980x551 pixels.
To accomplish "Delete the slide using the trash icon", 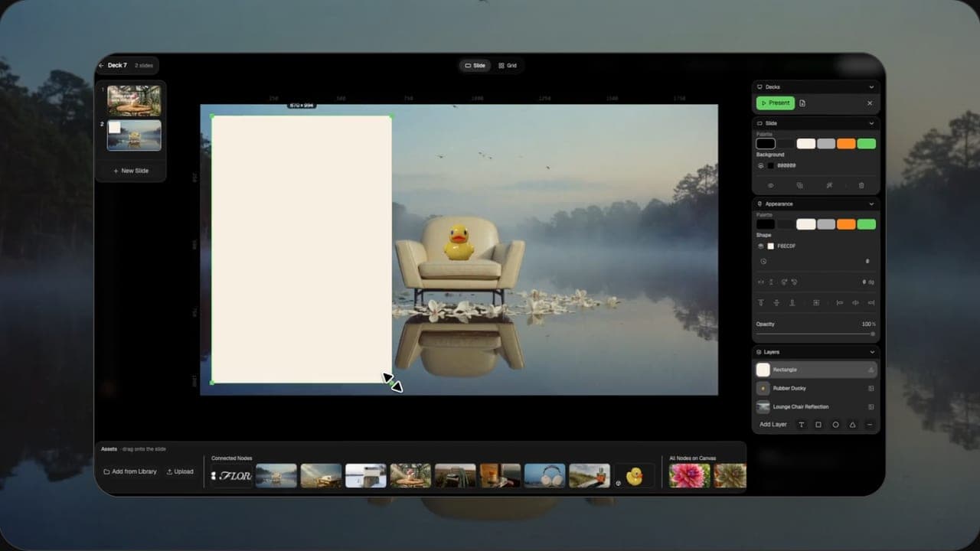I will coord(861,185).
